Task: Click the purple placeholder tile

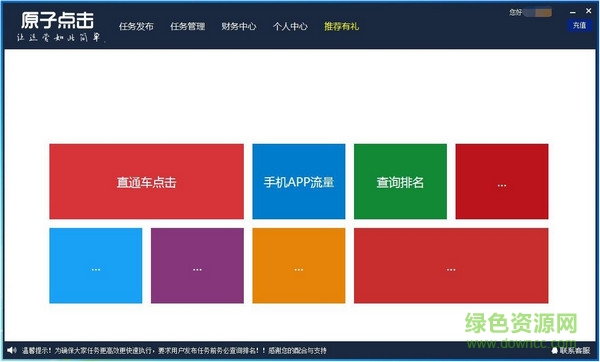Action: pos(197,266)
